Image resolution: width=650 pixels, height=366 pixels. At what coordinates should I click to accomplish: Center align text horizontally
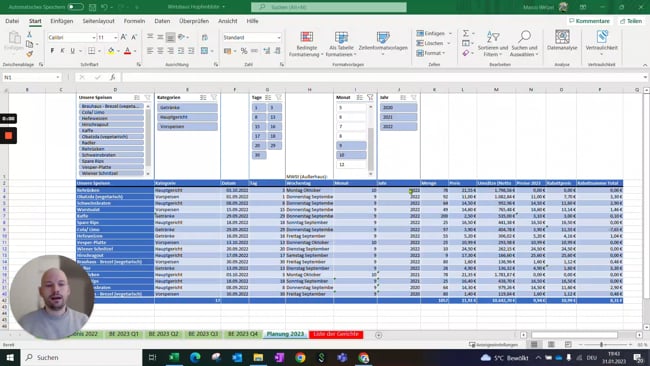[160, 51]
